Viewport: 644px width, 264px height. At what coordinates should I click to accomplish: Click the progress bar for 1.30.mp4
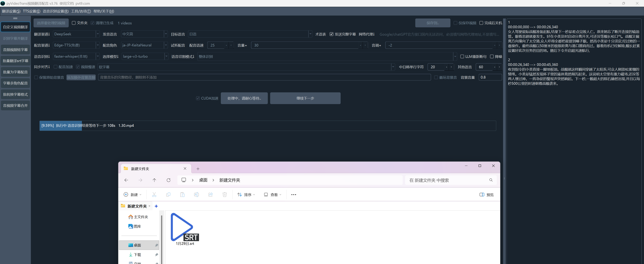267,125
